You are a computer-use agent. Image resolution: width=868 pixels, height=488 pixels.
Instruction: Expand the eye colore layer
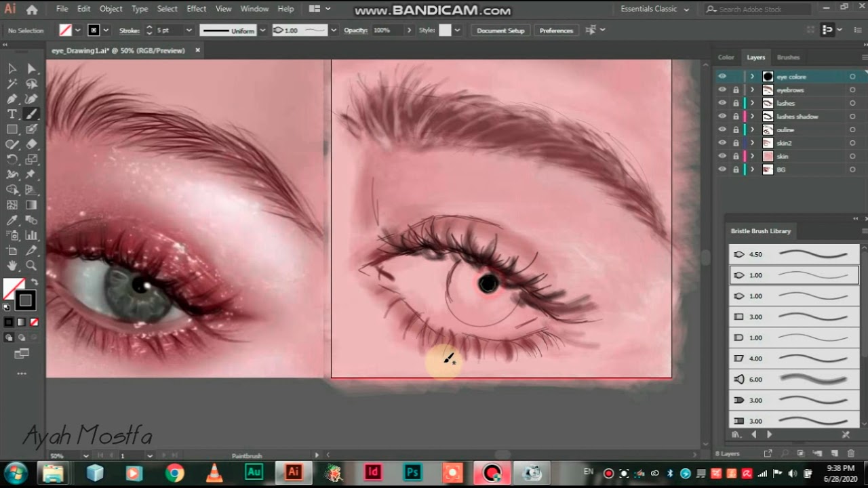pos(752,77)
